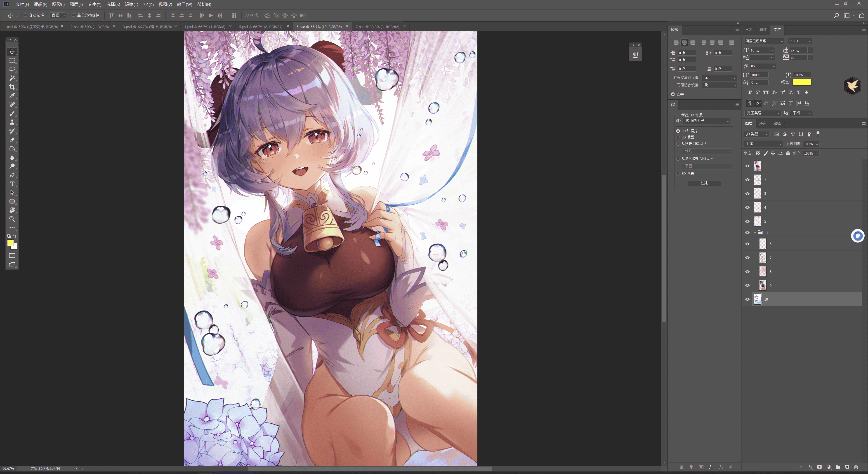Select the Lasso tool
Viewport: 868px width, 474px height.
click(12, 69)
